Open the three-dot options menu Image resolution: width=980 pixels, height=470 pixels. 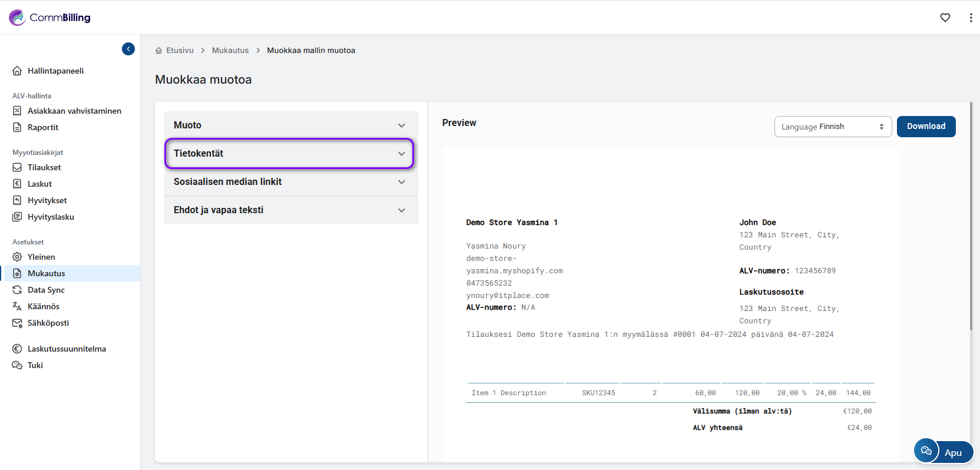[x=971, y=18]
